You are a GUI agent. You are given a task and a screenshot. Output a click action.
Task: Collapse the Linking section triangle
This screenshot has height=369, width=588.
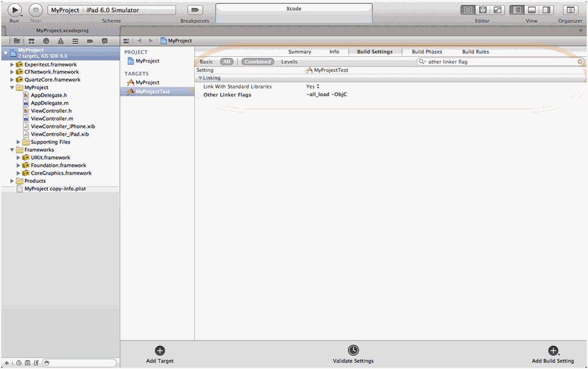pyautogui.click(x=200, y=78)
